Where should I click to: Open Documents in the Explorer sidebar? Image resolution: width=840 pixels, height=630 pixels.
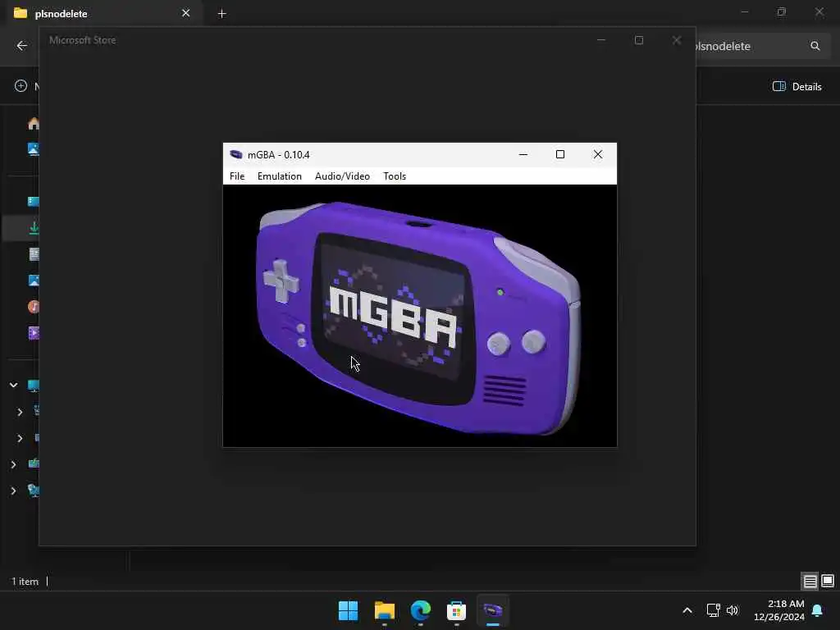[x=33, y=254]
